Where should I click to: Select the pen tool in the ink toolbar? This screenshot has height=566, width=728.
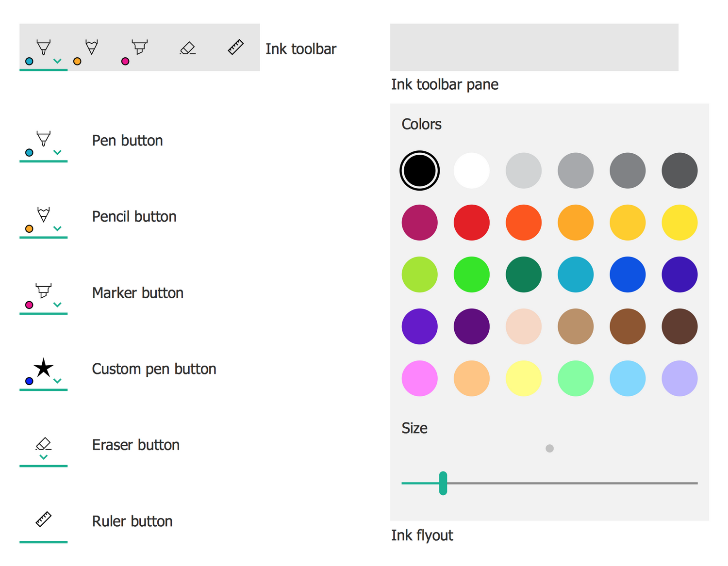[44, 48]
